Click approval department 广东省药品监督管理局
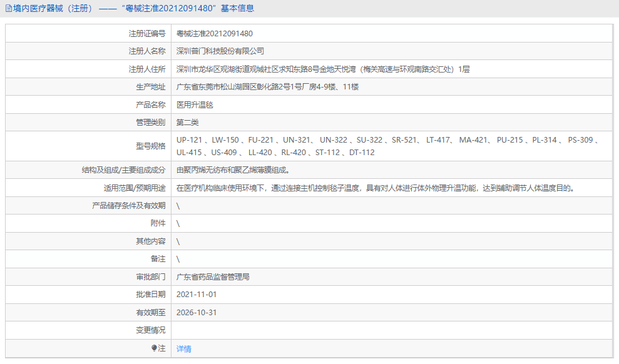The image size is (619, 364). pyautogui.click(x=213, y=277)
